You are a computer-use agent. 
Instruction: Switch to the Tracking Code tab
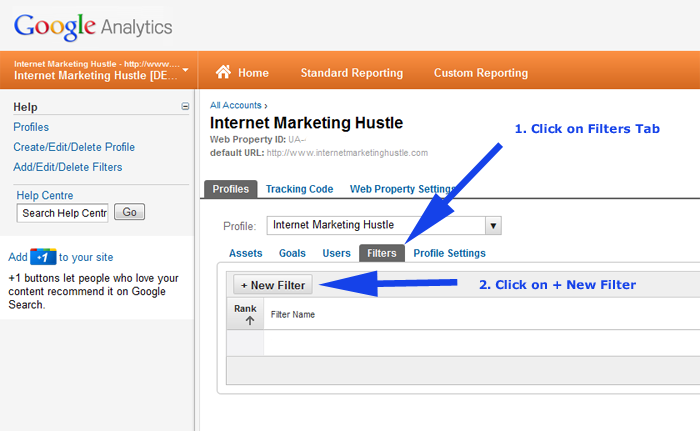click(x=300, y=189)
